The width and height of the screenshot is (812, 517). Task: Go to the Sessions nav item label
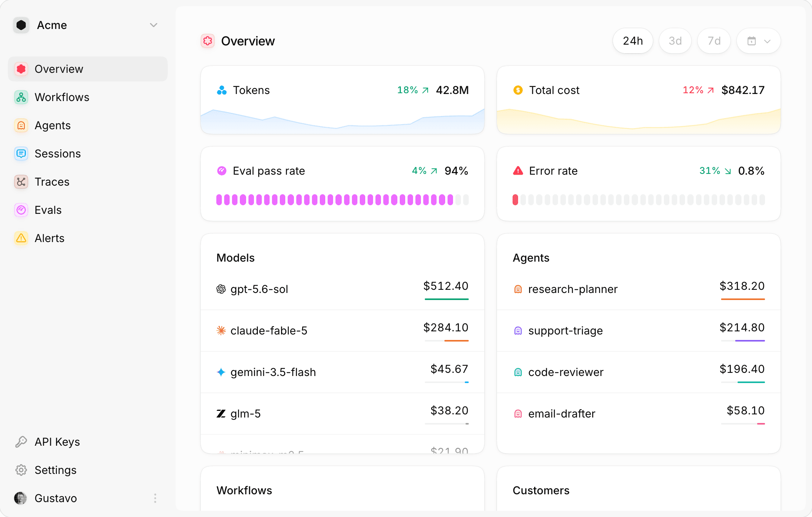click(58, 154)
